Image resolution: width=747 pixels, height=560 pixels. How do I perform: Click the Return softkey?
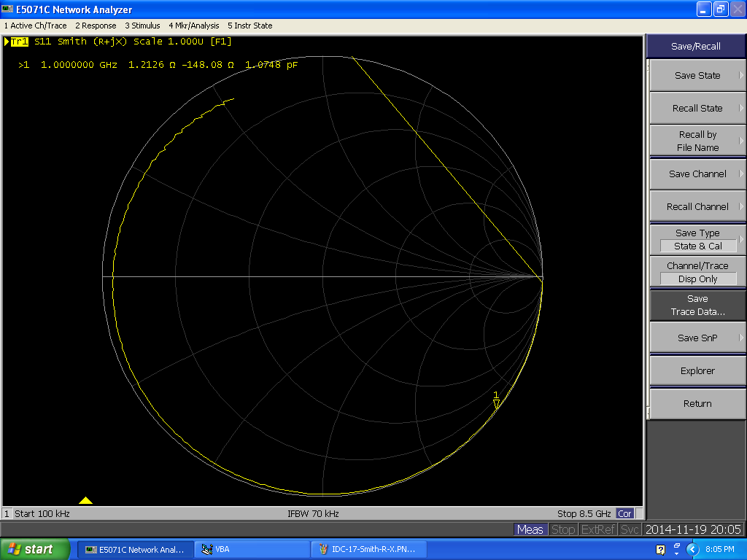coord(697,403)
